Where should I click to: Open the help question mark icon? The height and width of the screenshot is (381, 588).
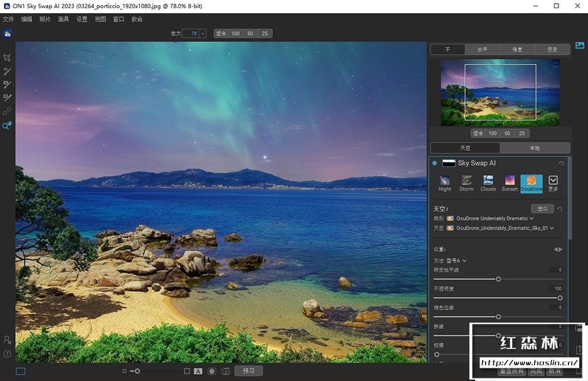point(7,354)
